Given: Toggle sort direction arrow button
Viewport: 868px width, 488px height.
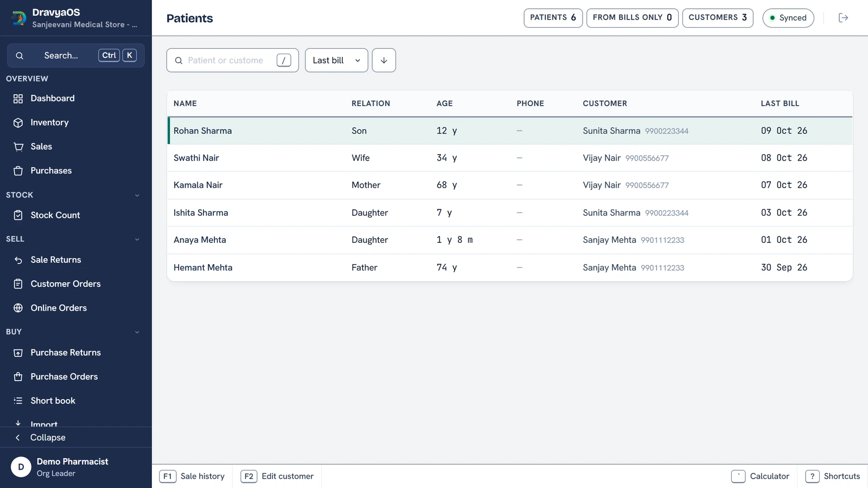Looking at the screenshot, I should [384, 60].
